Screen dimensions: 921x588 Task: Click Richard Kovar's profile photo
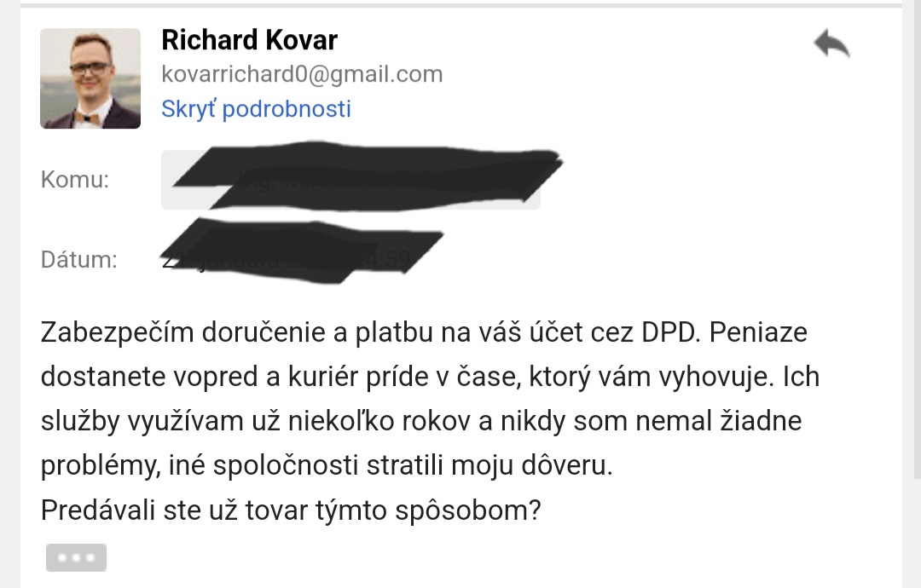tap(90, 78)
